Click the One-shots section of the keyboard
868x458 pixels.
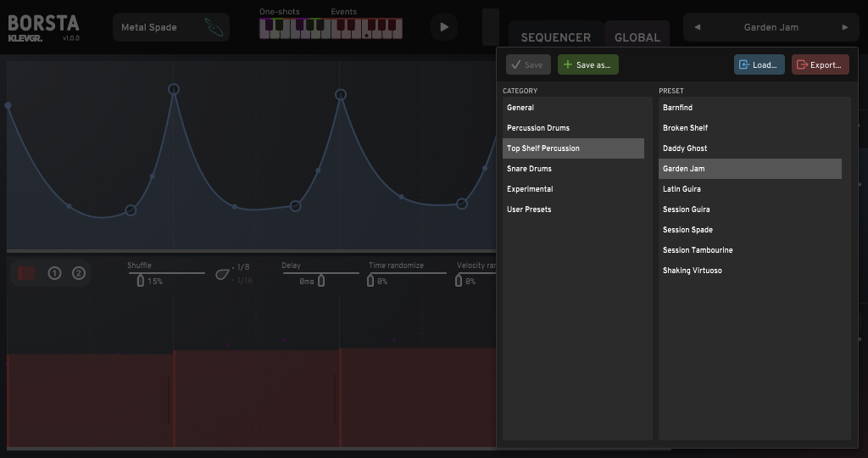[295, 28]
